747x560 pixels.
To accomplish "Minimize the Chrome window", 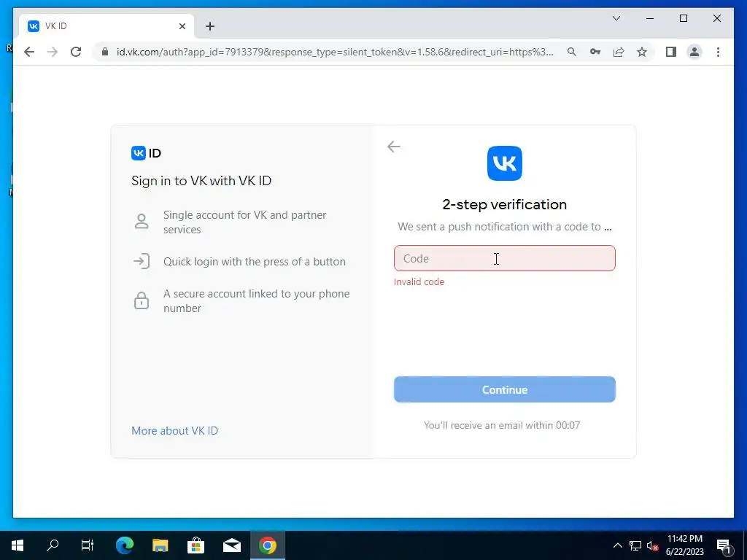I will coord(650,18).
